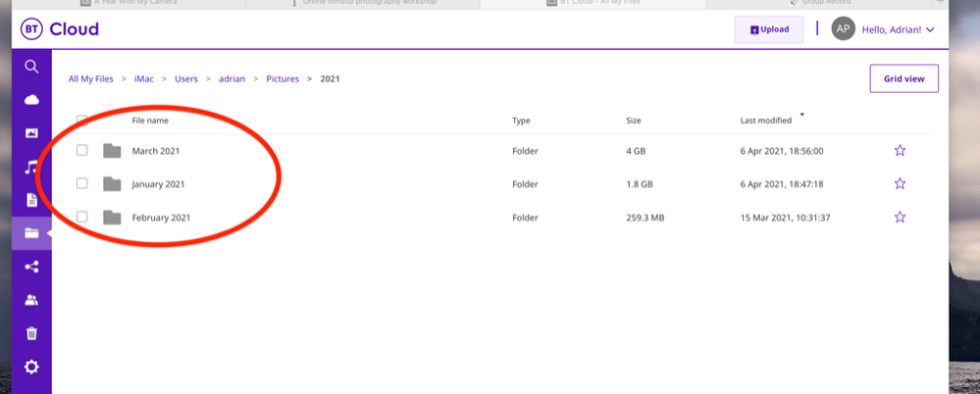
Task: Click the 4 GB size value
Action: pyautogui.click(x=636, y=151)
